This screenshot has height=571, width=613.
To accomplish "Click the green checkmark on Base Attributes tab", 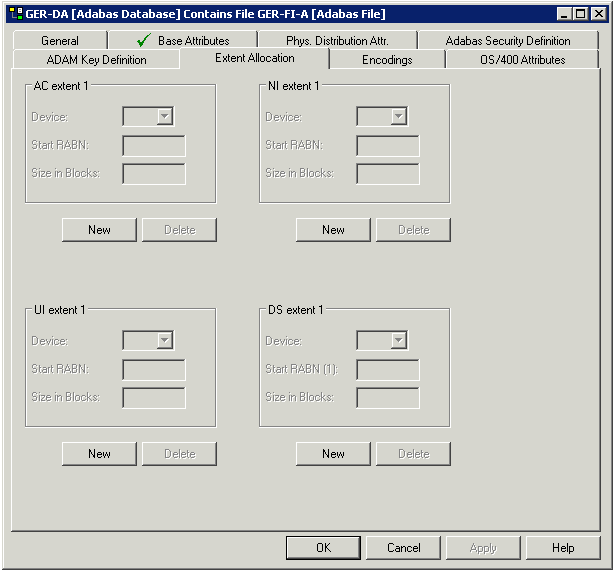I will click(144, 40).
